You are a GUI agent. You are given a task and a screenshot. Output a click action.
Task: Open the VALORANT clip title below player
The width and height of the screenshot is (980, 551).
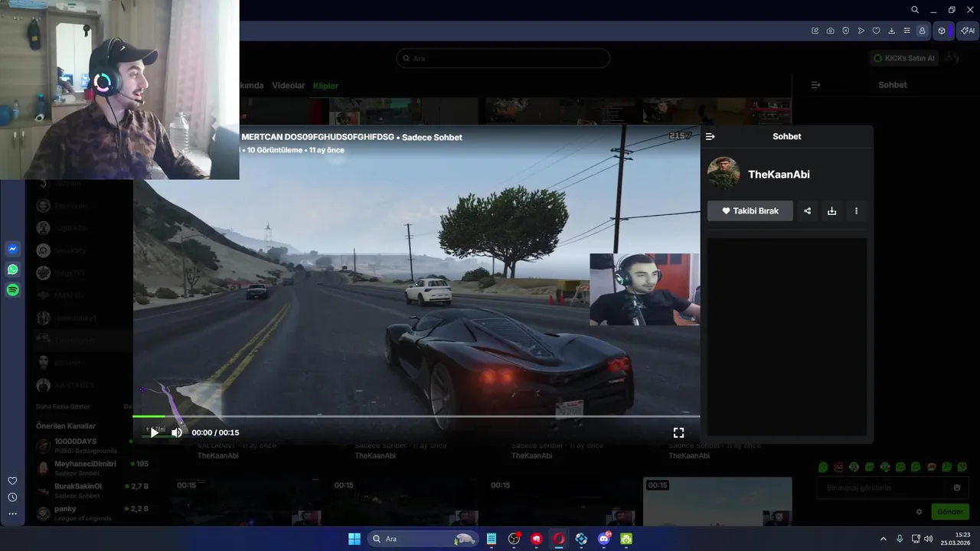coord(237,445)
